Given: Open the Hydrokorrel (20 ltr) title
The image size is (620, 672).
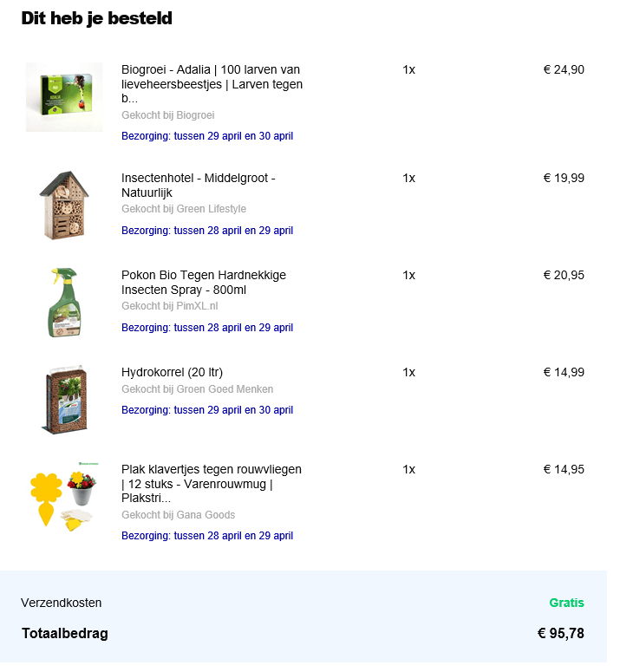Looking at the screenshot, I should 172,373.
